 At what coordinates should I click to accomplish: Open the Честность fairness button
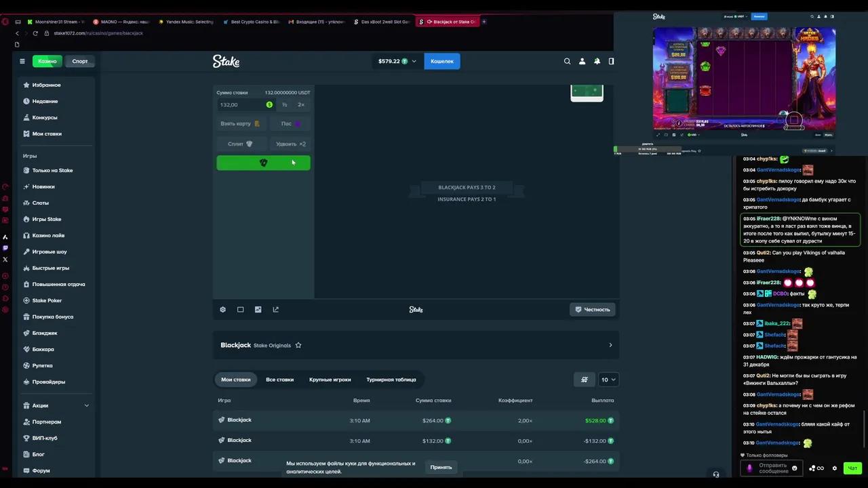click(x=593, y=310)
